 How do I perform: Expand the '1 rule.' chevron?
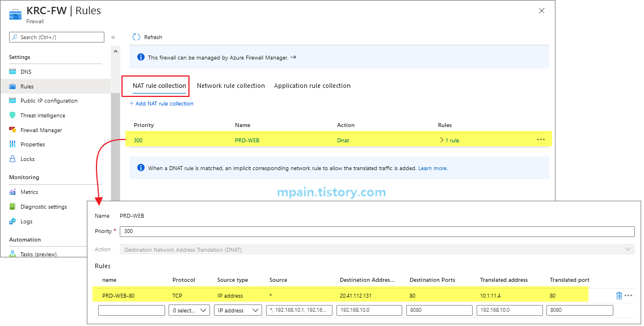[442, 141]
